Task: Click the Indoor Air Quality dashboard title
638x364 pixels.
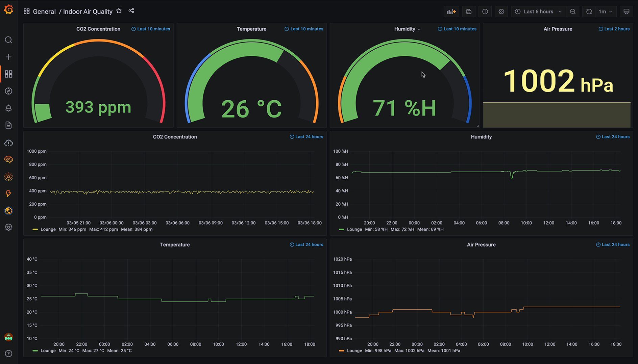Action: 88,11
